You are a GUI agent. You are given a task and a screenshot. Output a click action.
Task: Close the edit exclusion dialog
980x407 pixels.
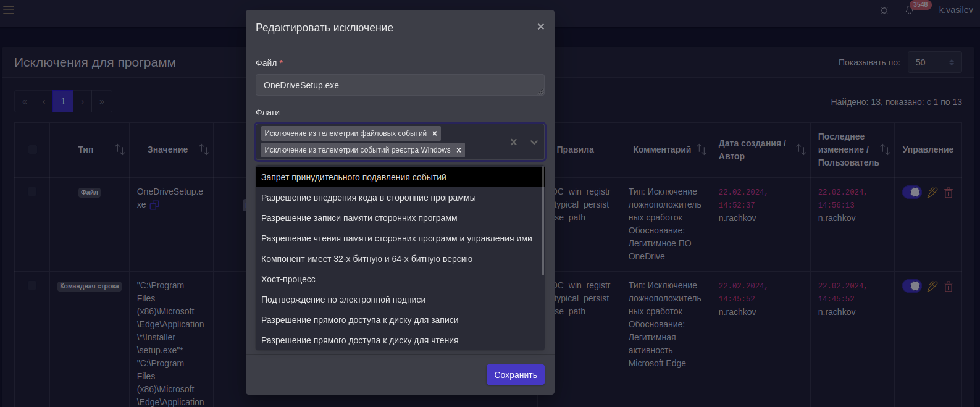541,27
